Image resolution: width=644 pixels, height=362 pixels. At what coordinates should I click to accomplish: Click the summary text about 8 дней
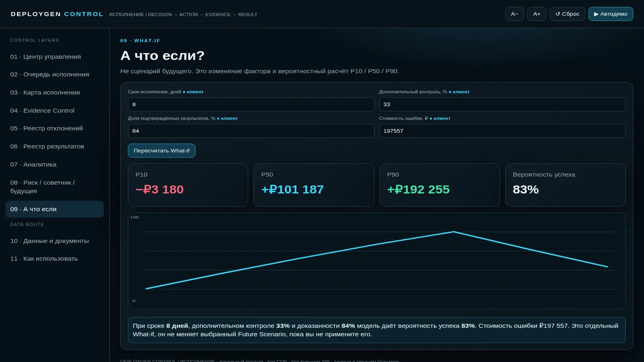coord(376,330)
